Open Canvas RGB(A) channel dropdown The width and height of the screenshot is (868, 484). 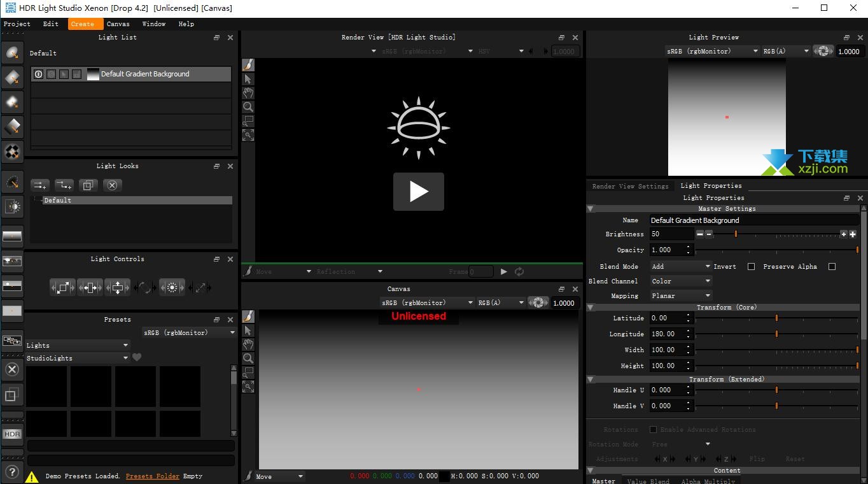tap(501, 302)
